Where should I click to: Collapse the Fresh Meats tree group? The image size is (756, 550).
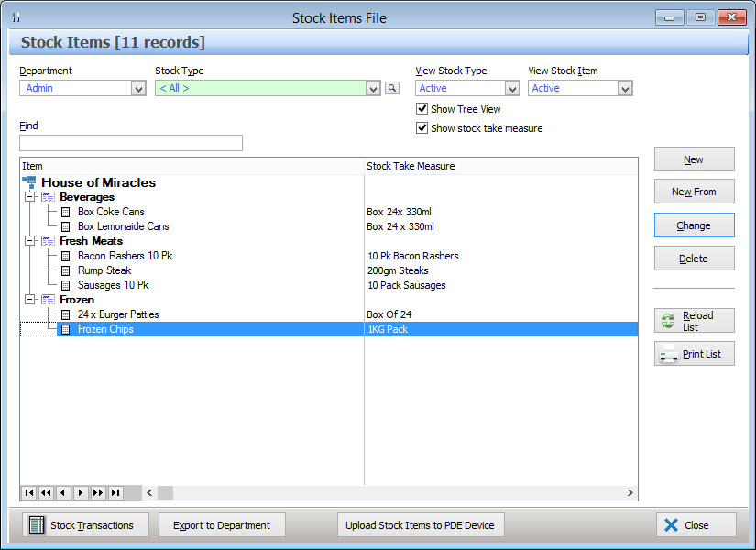29,241
